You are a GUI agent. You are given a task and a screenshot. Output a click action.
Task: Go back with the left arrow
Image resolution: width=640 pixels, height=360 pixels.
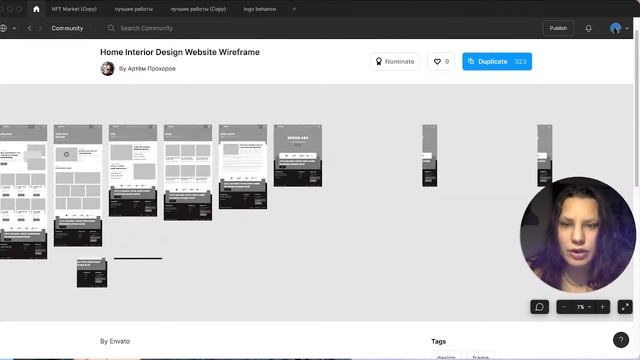29,28
